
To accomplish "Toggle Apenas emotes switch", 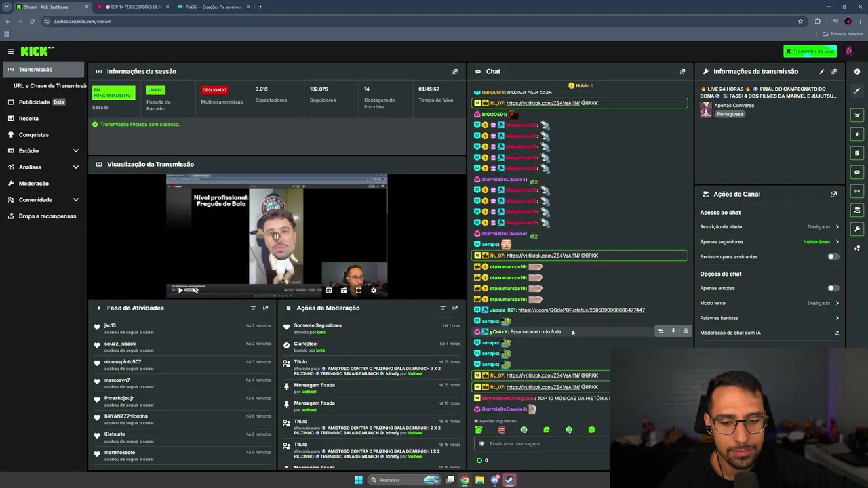I will [x=833, y=288].
